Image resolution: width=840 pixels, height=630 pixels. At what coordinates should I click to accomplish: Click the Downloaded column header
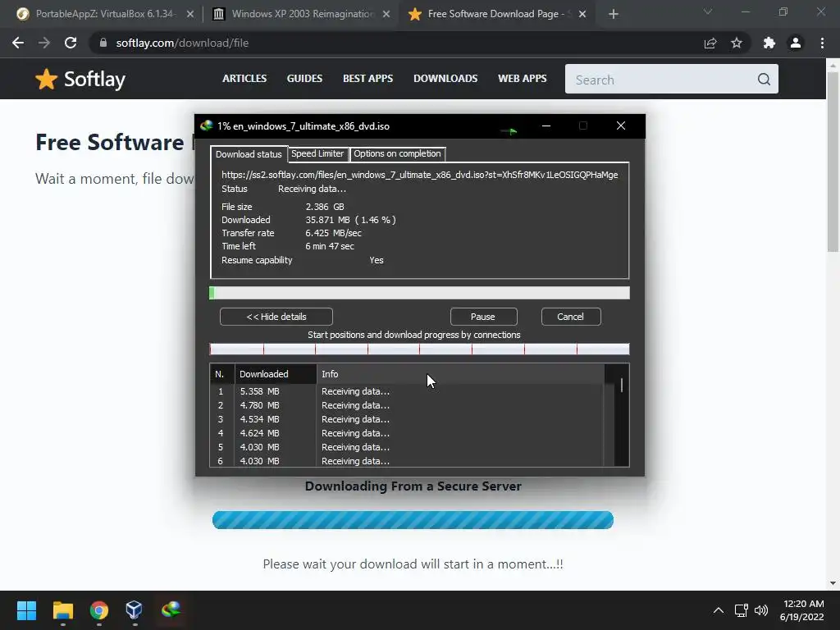coord(276,374)
